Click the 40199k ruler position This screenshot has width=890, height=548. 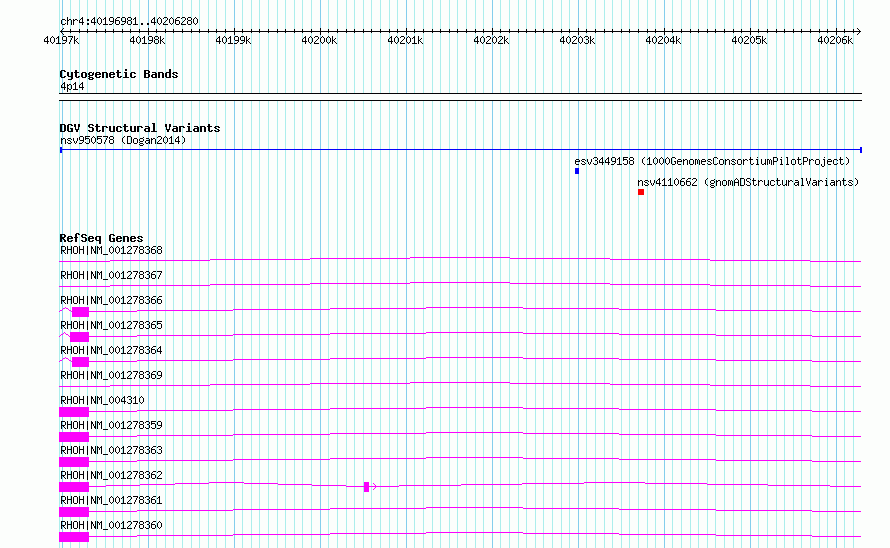pos(233,40)
